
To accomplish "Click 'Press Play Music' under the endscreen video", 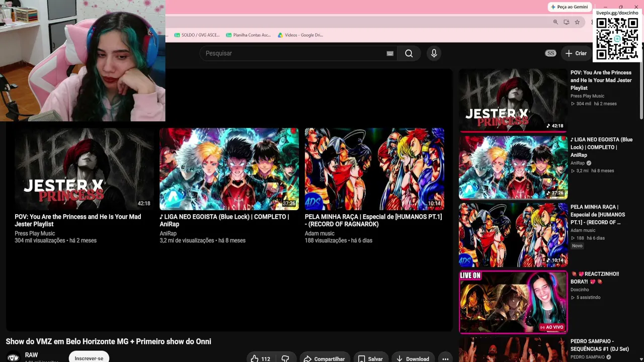I will (x=35, y=233).
